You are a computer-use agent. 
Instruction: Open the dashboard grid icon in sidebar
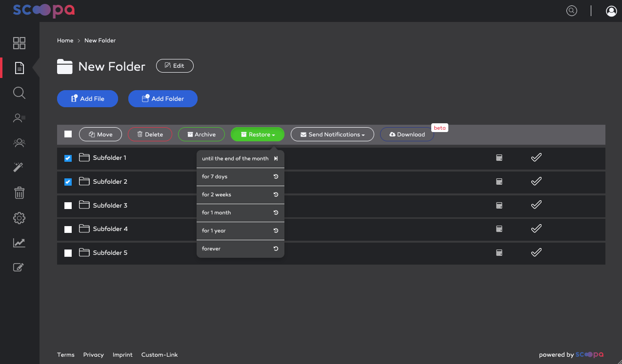(x=19, y=43)
